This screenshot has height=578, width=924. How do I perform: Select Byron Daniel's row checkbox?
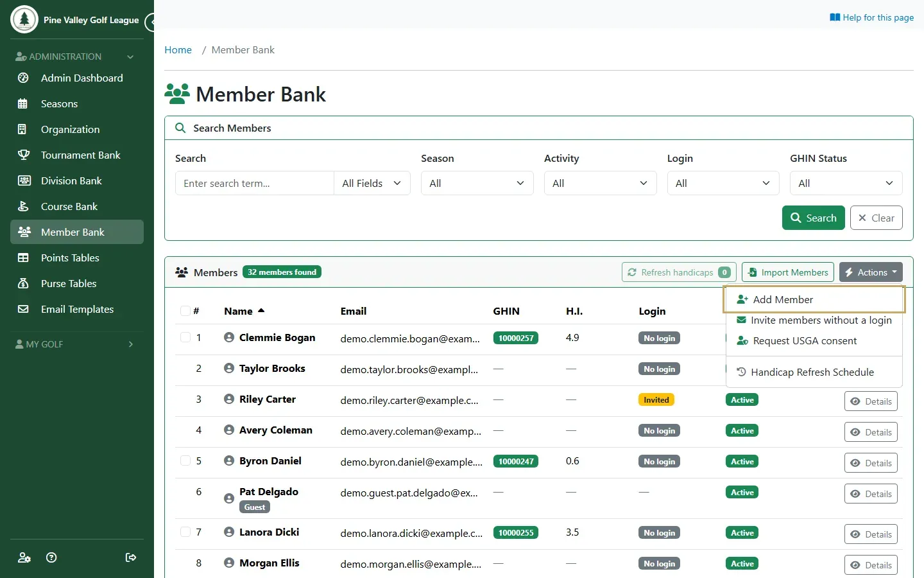185,460
